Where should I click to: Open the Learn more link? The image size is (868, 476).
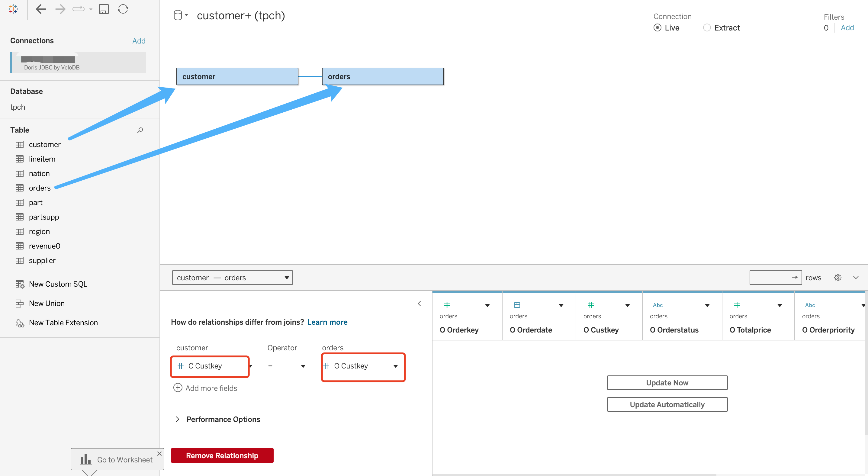(x=327, y=322)
